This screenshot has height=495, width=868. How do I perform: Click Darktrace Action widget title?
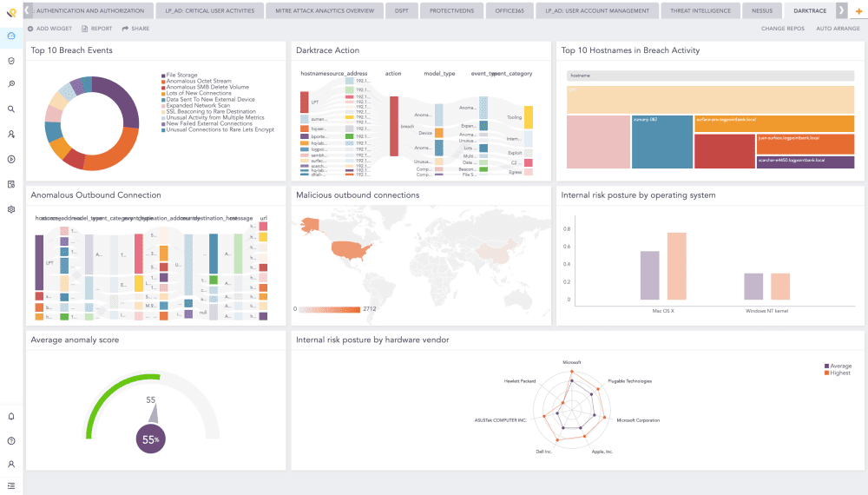pos(328,50)
